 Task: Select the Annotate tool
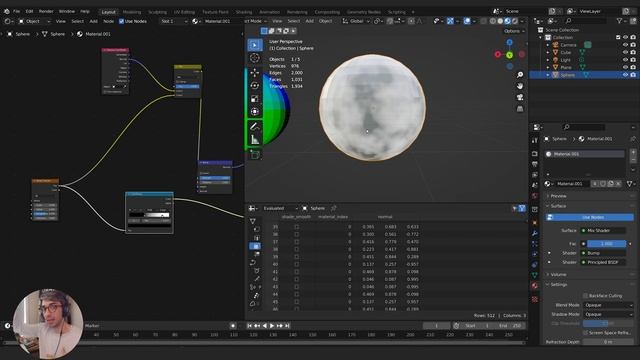pos(255,127)
